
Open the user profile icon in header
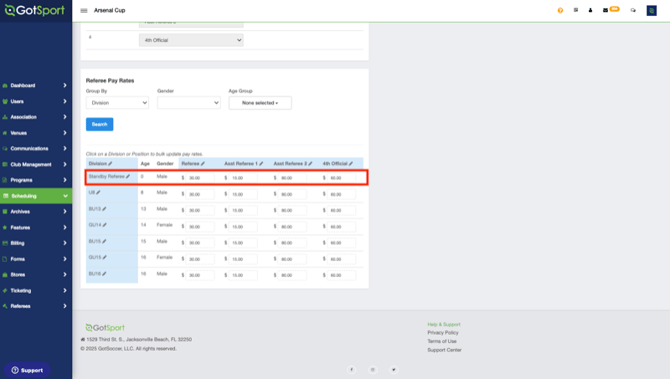point(591,10)
